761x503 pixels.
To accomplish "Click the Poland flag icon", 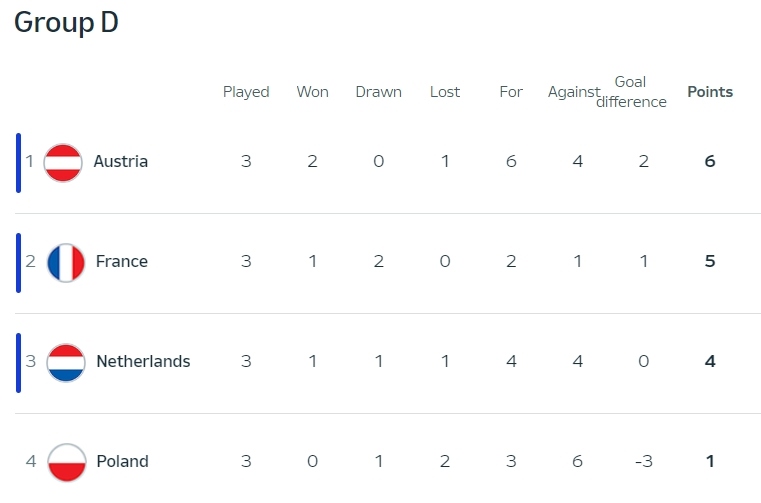I will click(x=66, y=462).
